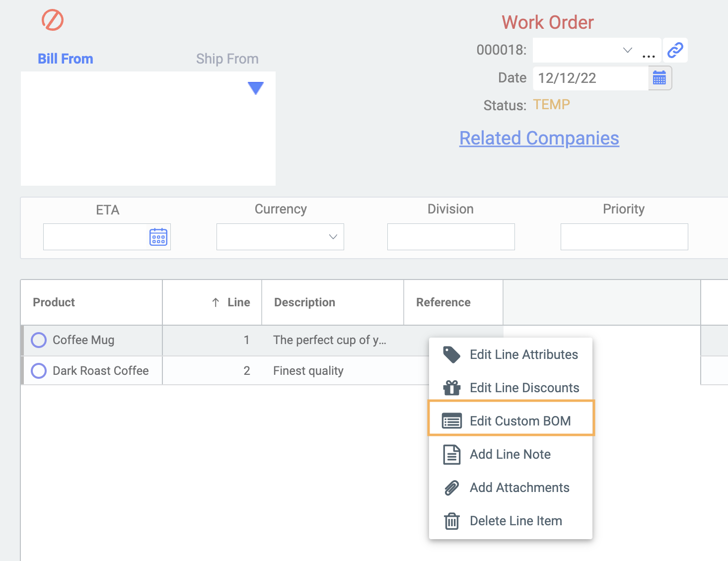Click the Dark Roast Coffee product name

pyautogui.click(x=101, y=371)
